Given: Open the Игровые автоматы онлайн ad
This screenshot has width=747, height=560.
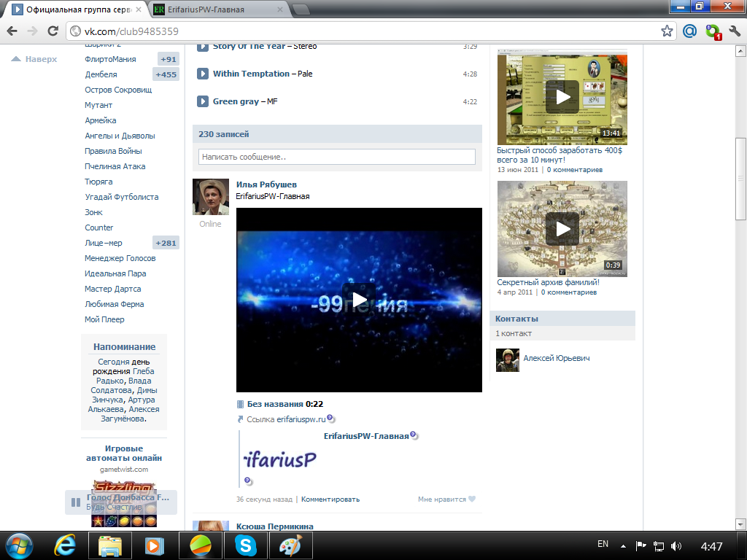Looking at the screenshot, I should coord(124,454).
